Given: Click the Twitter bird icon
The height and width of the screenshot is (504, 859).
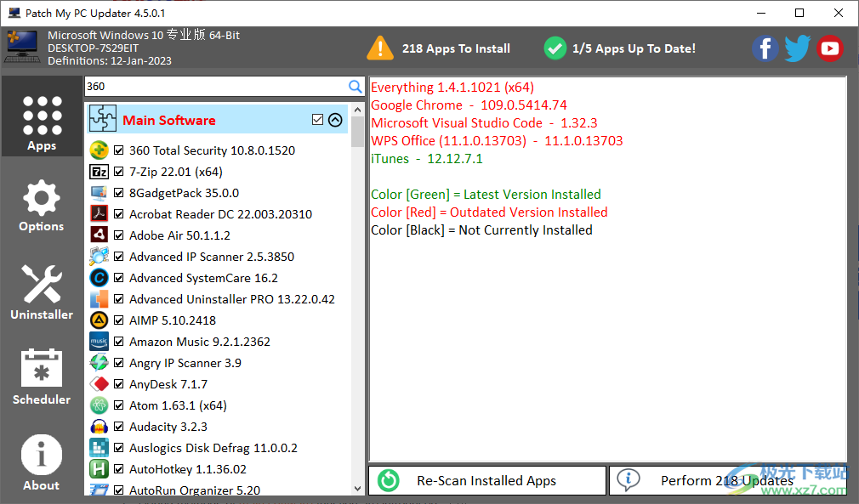Looking at the screenshot, I should pyautogui.click(x=797, y=48).
